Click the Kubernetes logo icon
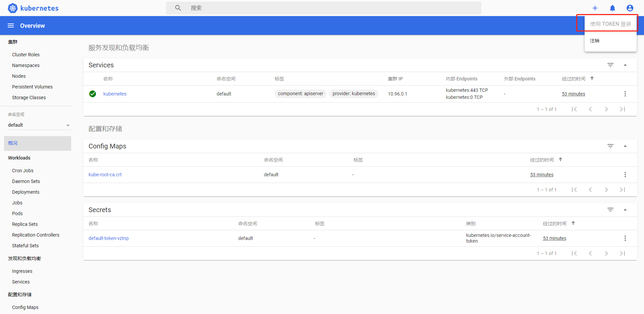This screenshot has width=644, height=314. (13, 8)
